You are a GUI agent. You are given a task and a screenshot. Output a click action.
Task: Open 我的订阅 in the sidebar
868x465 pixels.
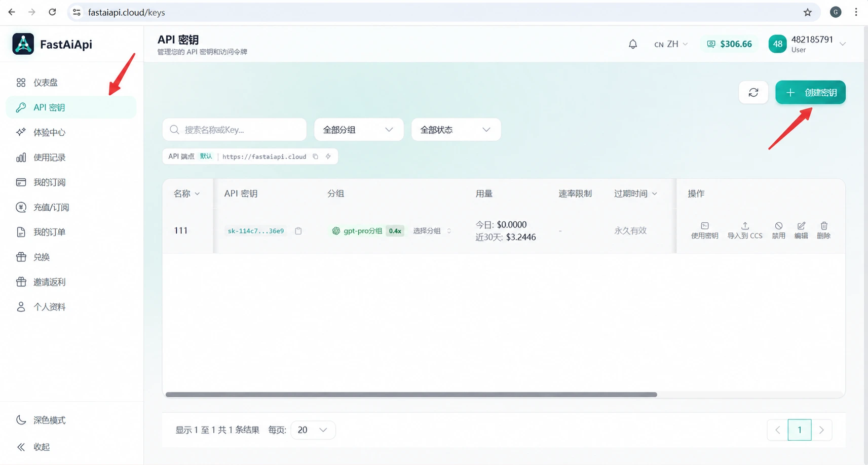point(71,182)
